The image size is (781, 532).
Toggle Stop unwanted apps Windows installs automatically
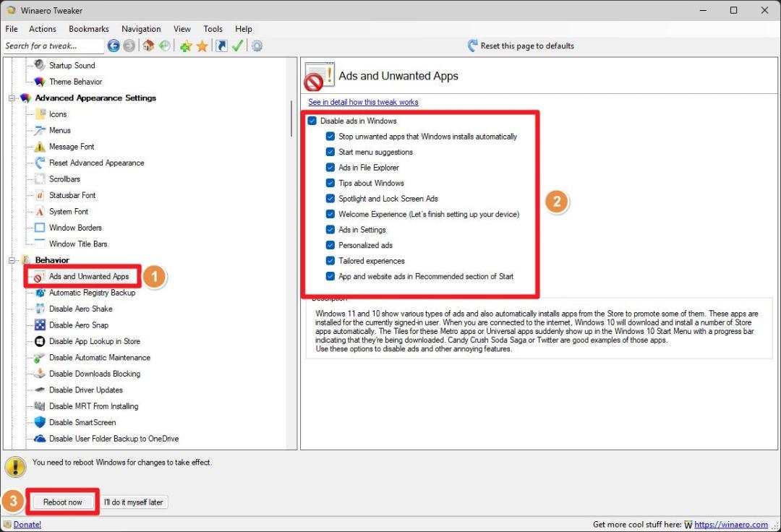point(330,137)
